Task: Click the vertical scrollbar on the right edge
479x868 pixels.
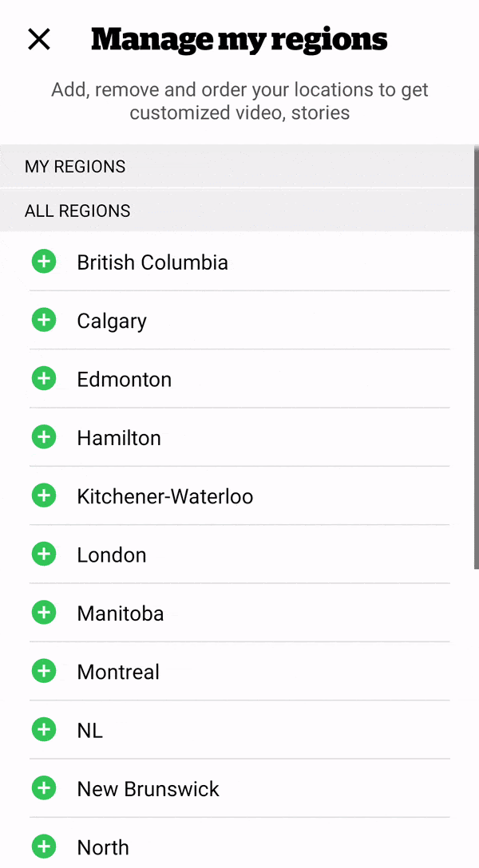Action: click(476, 359)
